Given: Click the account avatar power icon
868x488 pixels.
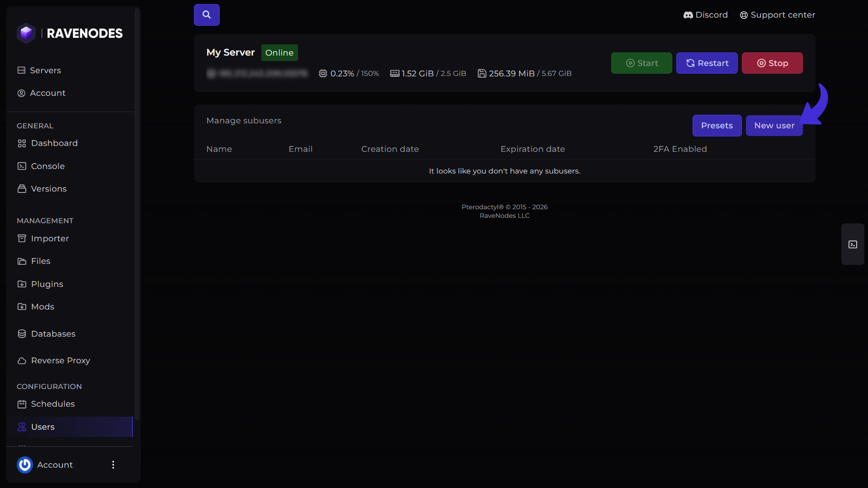Looking at the screenshot, I should [25, 465].
